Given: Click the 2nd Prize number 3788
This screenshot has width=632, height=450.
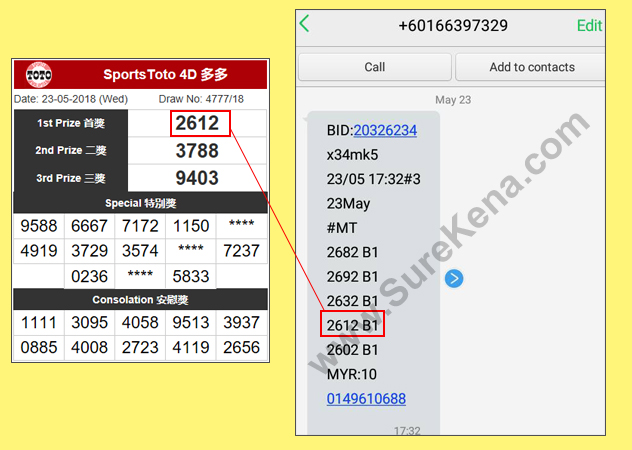Looking at the screenshot, I should (197, 151).
